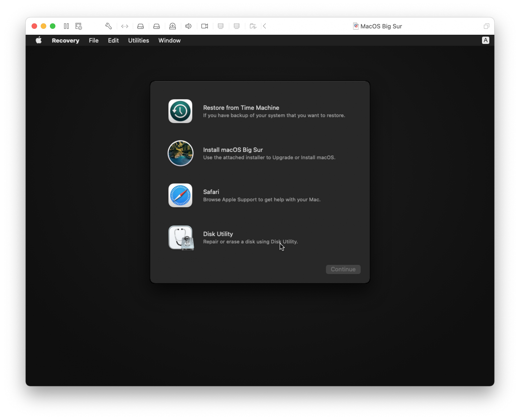The image size is (520, 420).
Task: Click "If you have backup" description
Action: (274, 115)
